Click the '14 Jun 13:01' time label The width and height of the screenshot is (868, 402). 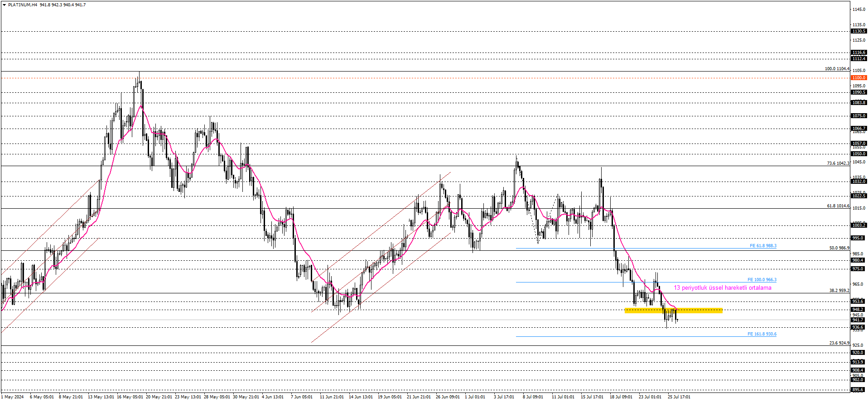coord(361,397)
